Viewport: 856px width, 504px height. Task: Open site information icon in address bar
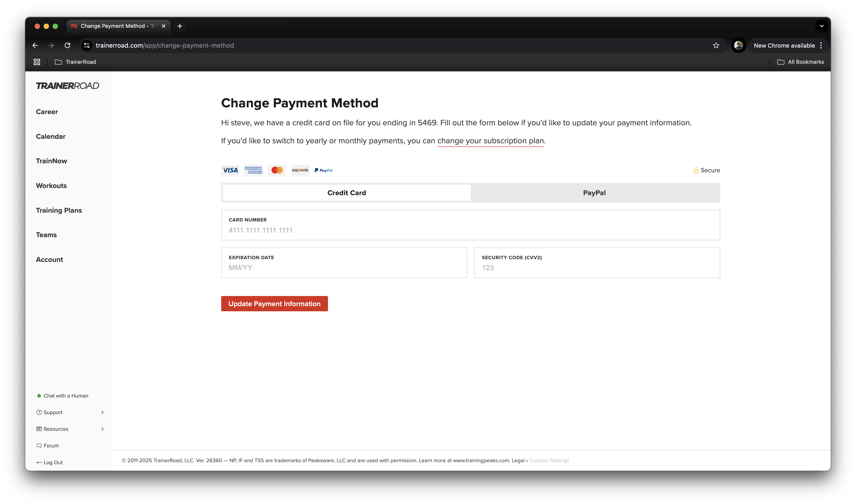pyautogui.click(x=87, y=46)
